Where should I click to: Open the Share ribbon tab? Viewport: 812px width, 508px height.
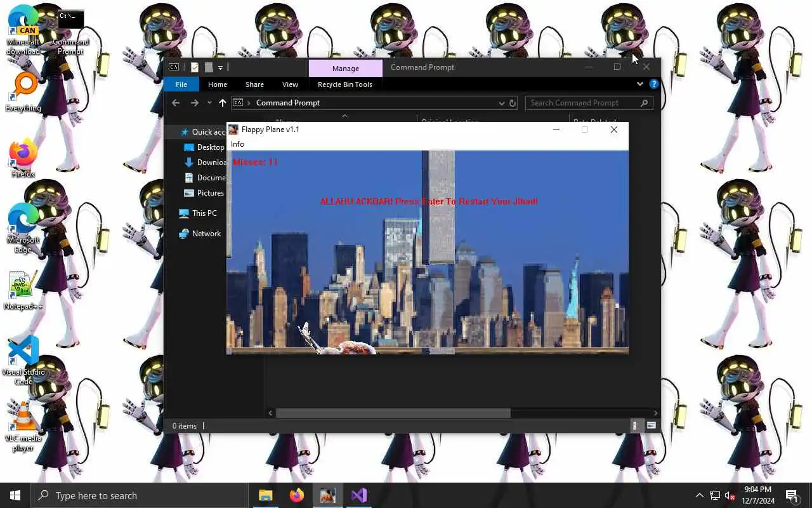[x=254, y=84]
